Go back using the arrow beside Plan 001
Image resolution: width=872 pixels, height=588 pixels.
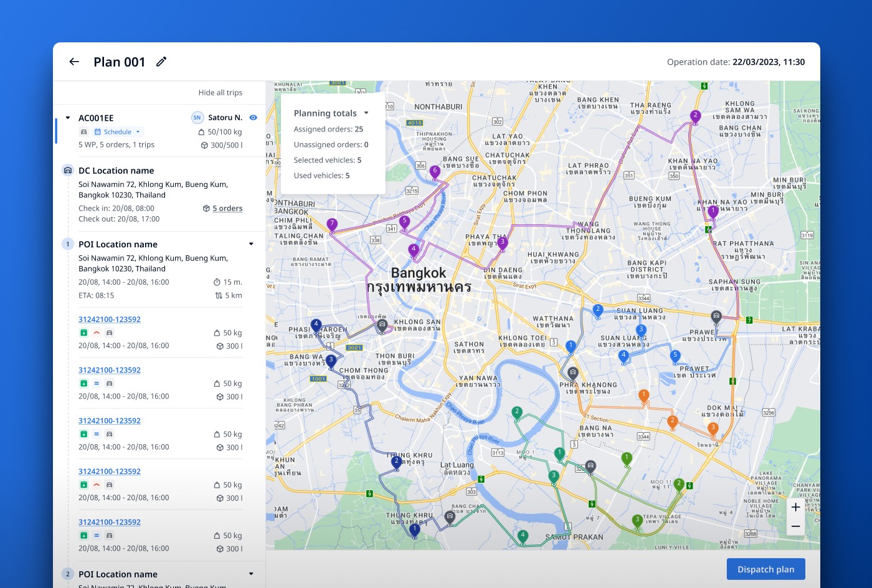point(74,62)
